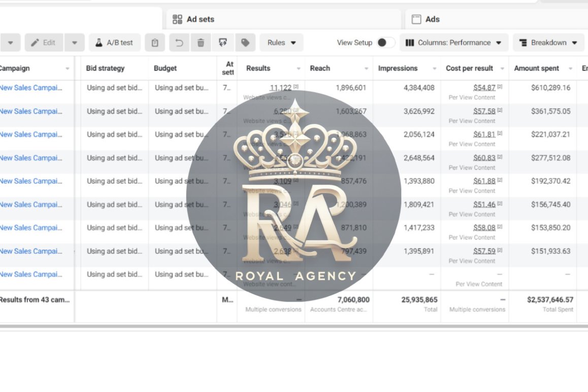Click the trash delete icon

point(201,43)
